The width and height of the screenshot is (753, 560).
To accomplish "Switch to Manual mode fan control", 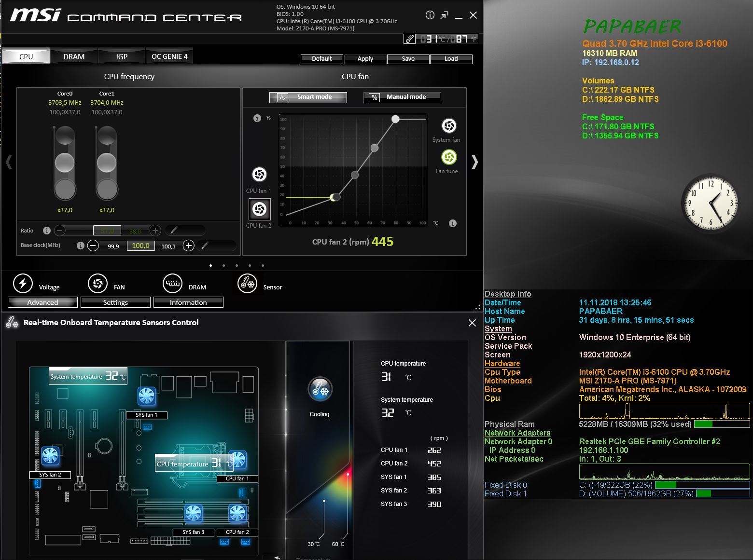I will [x=402, y=97].
